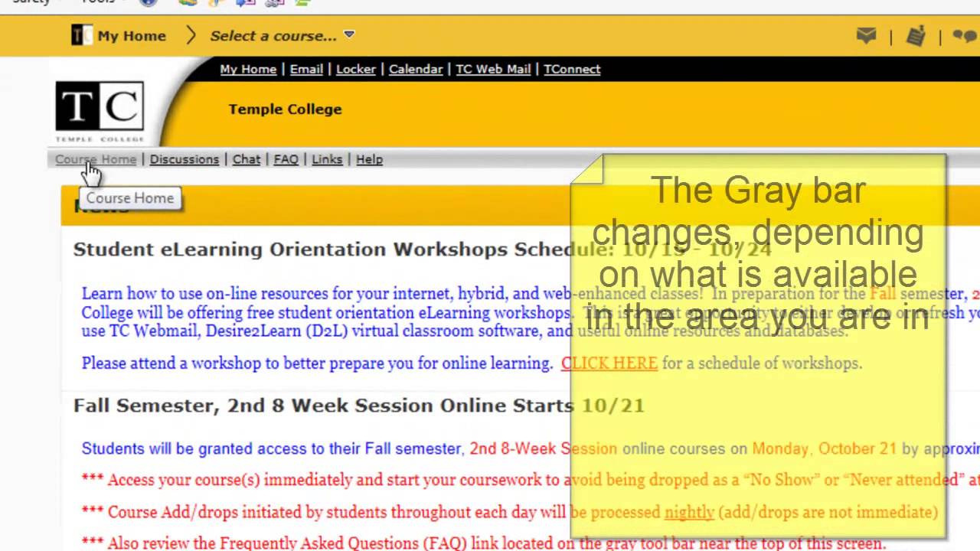Open the TConnect link
The image size is (980, 551).
tap(572, 69)
